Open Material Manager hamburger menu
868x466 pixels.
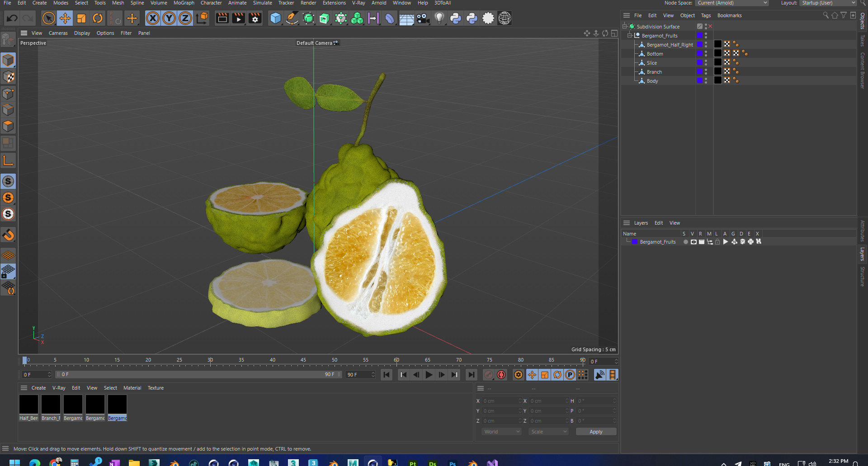click(24, 388)
